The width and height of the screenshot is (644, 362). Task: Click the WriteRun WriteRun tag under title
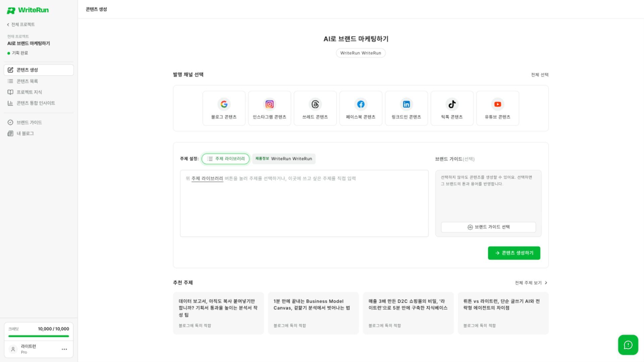click(361, 53)
